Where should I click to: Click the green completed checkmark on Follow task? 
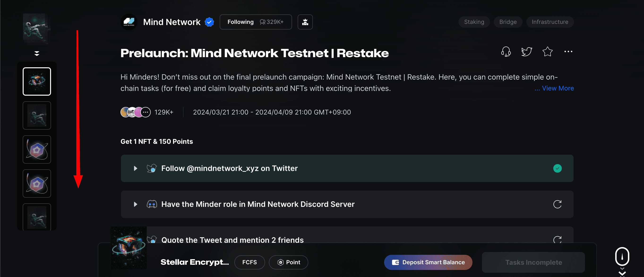tap(557, 168)
